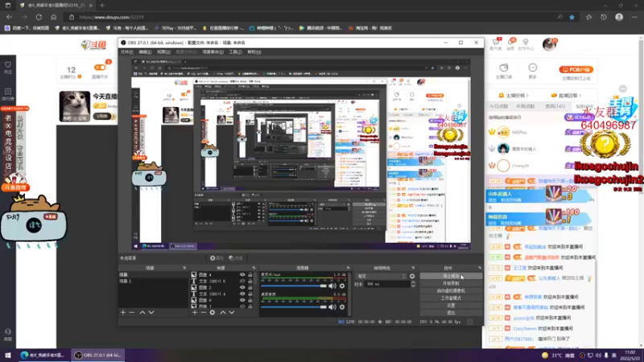Click the PC client orange button
Screen dimensions: 644x362
click(576, 70)
